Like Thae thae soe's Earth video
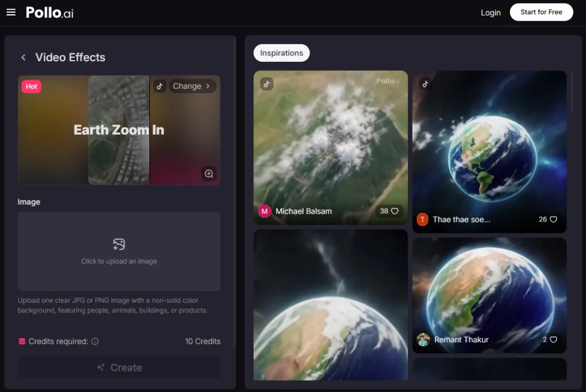Viewport: 586px width, 392px height. pos(553,219)
